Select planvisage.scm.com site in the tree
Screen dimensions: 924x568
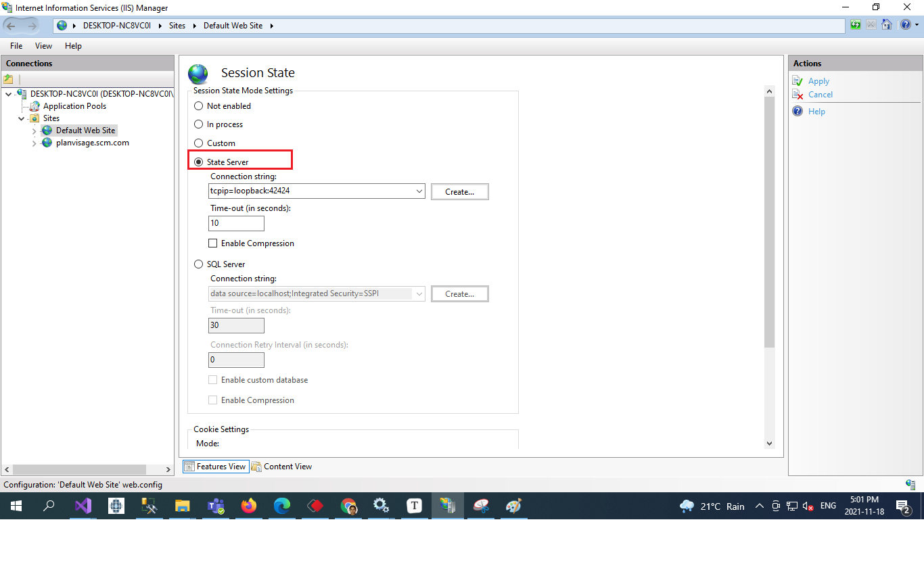93,143
